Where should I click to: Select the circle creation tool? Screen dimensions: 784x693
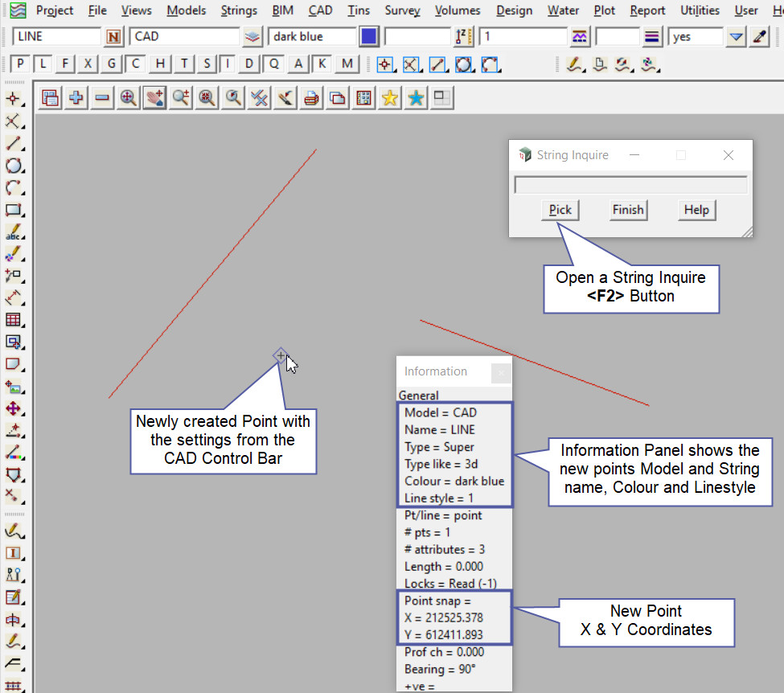[13, 166]
